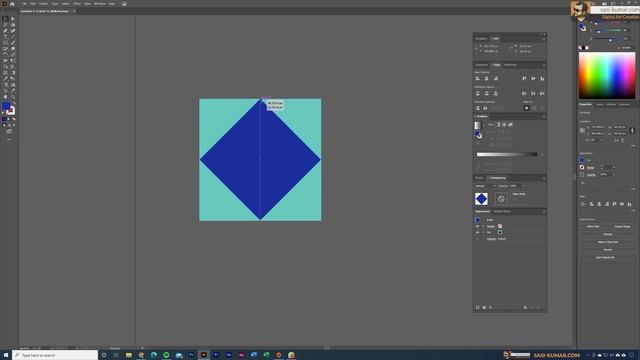The width and height of the screenshot is (640, 360).
Task: Click Delete Selected Item in Appearance panel
Action: pyautogui.click(x=538, y=307)
